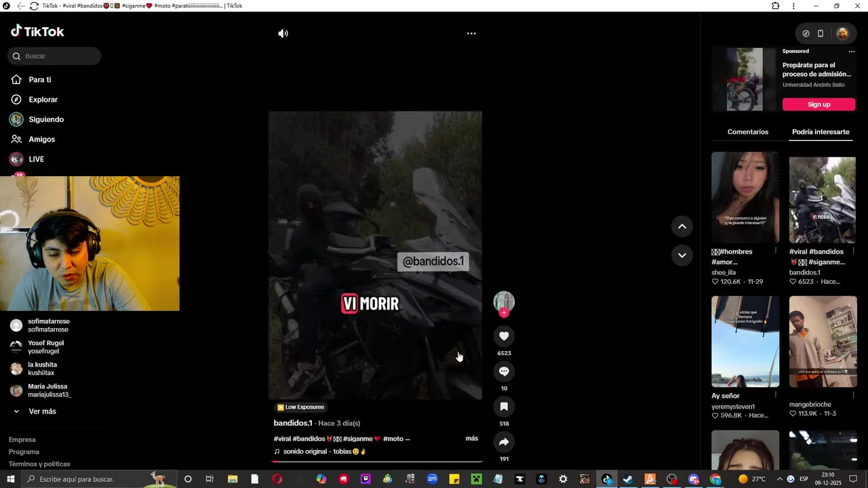Open comments via the speech bubble icon
868x488 pixels.
504,371
